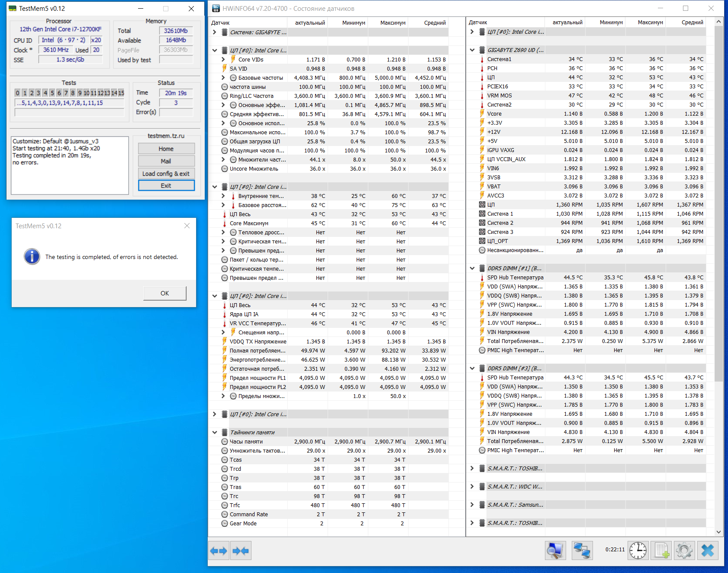Collapse the DDR5 DIMM [#3] group
Screen dimensions: 728x573
(472, 369)
